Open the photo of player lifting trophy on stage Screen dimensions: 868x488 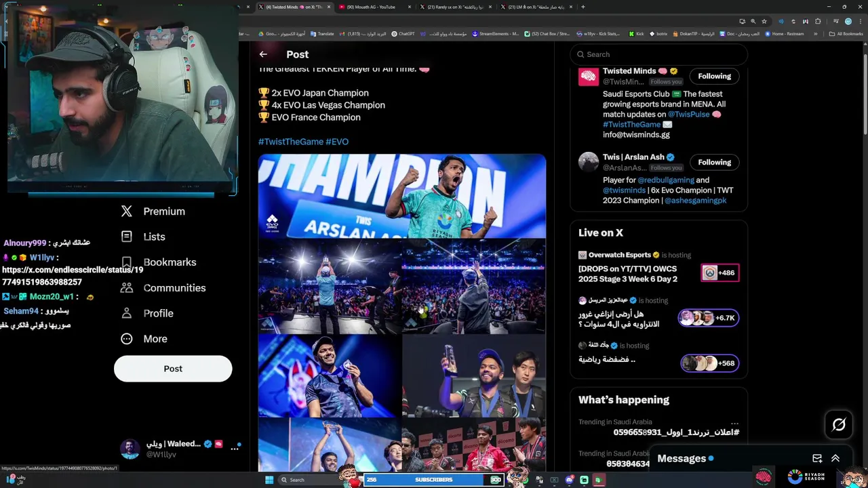330,287
